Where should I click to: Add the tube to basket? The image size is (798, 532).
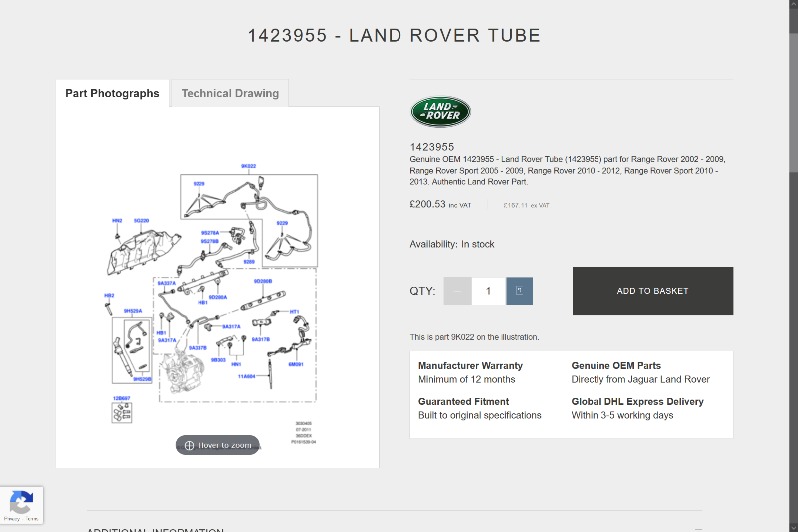coord(653,291)
